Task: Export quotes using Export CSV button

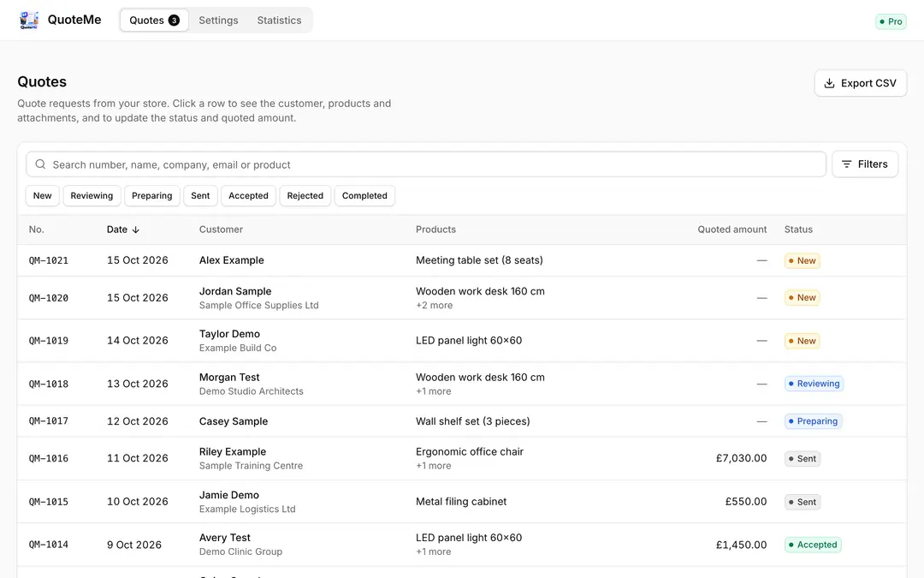Action: click(861, 83)
